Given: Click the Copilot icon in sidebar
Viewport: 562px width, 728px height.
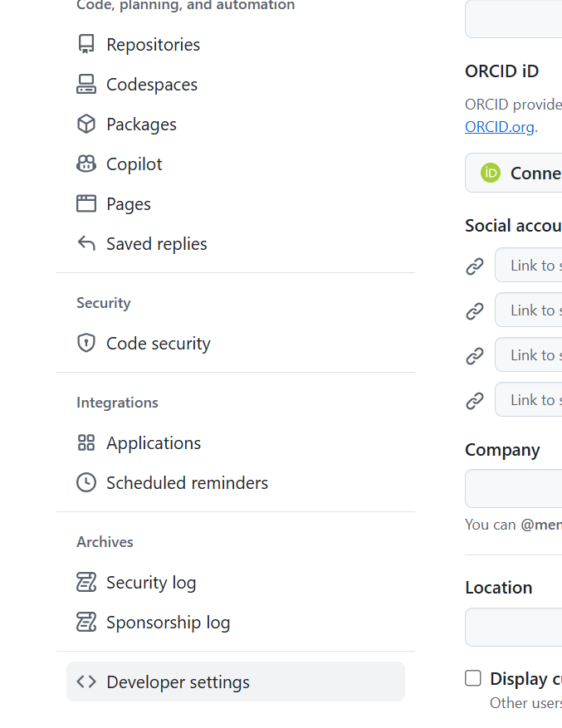Looking at the screenshot, I should coord(86,164).
